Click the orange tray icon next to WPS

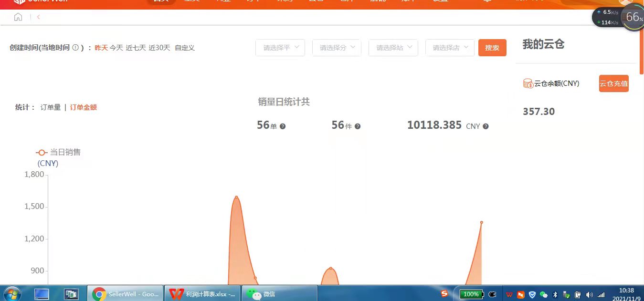pos(521,295)
